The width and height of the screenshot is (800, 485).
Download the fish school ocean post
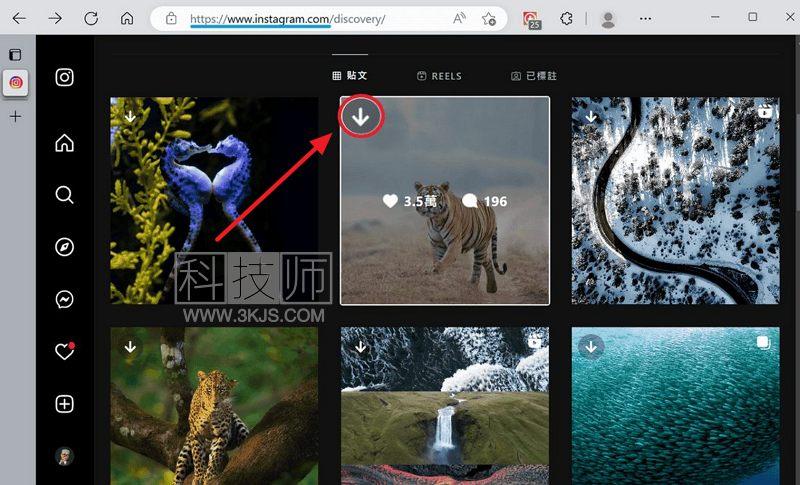click(591, 347)
